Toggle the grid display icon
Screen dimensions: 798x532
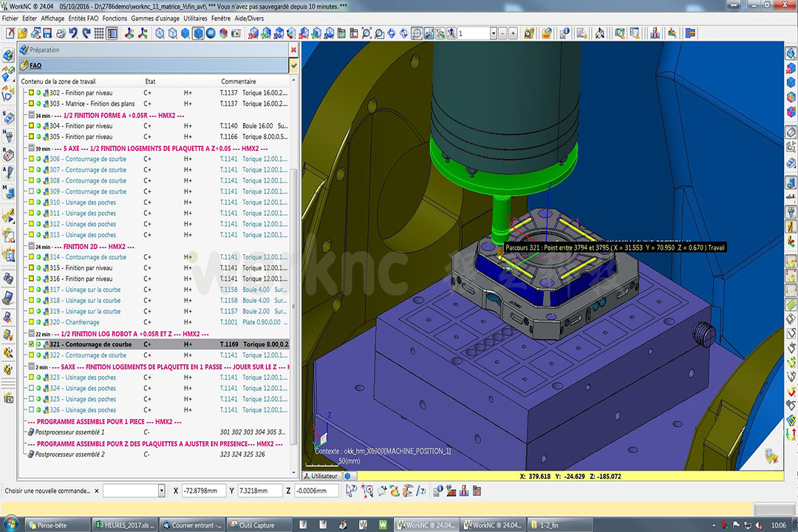99,33
